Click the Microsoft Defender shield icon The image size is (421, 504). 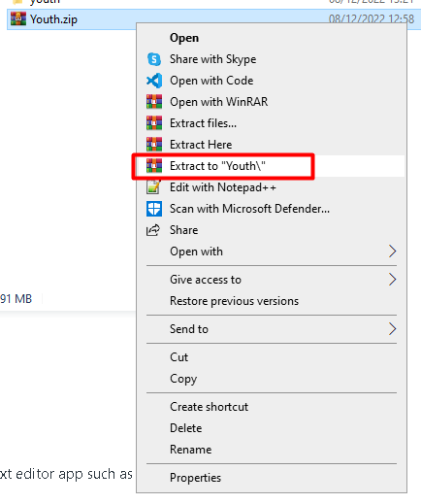pyautogui.click(x=154, y=209)
